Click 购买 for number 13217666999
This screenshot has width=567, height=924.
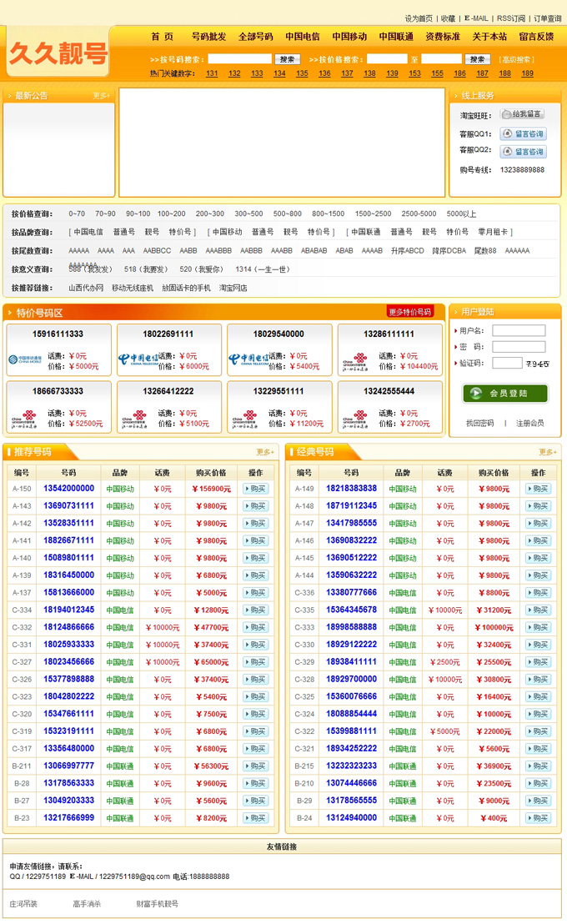[x=256, y=818]
